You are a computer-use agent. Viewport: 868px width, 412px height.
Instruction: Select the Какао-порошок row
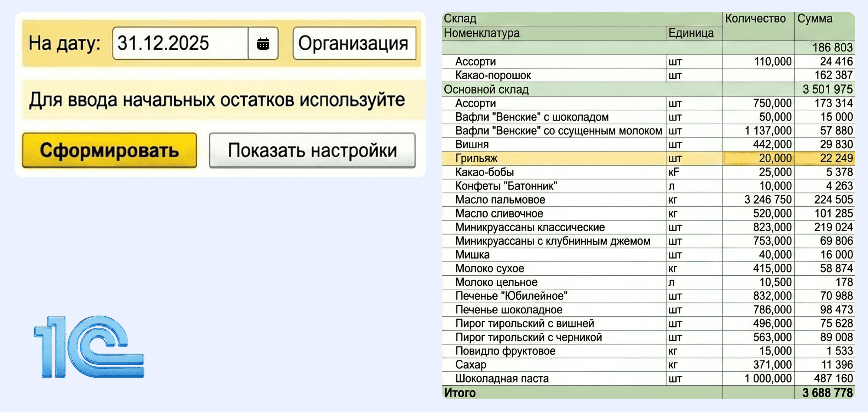(x=648, y=75)
